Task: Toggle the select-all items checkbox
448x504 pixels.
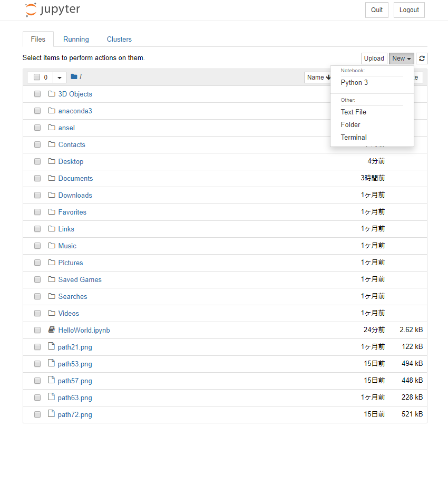Action: pos(37,77)
